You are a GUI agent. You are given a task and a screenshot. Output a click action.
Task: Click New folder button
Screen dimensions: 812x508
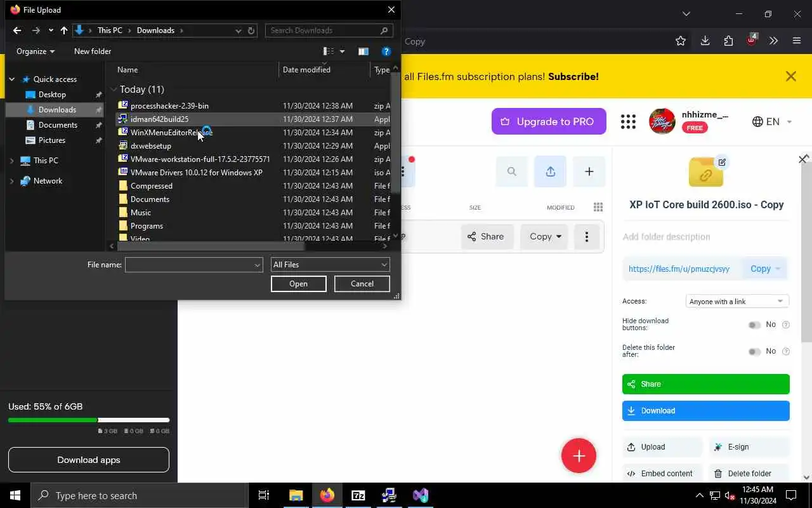pos(93,51)
